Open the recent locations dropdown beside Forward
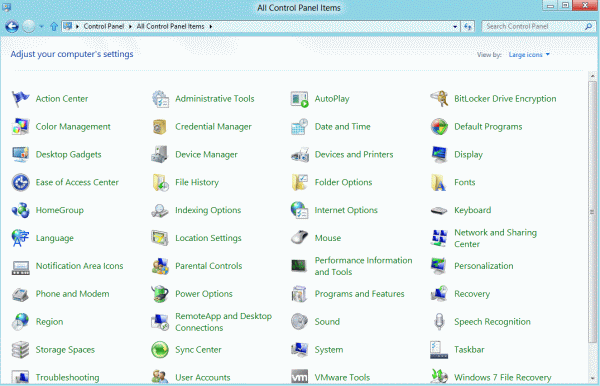The width and height of the screenshot is (600, 386). 41,26
